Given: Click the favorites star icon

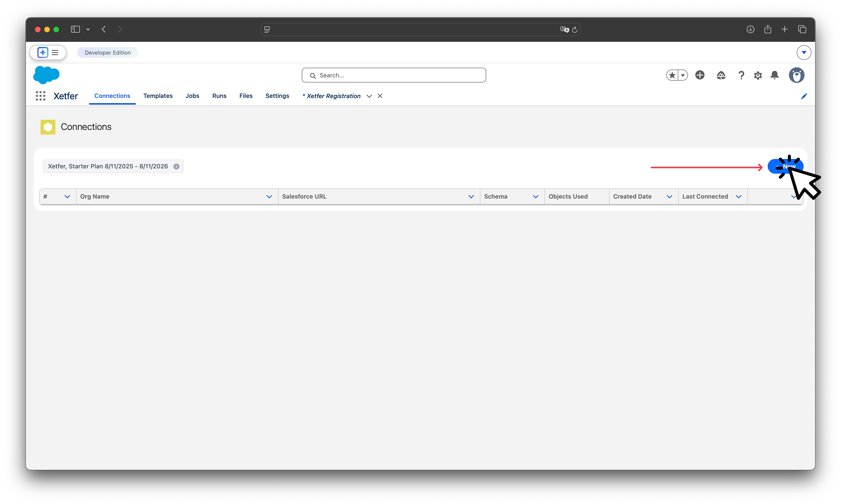Looking at the screenshot, I should point(672,75).
